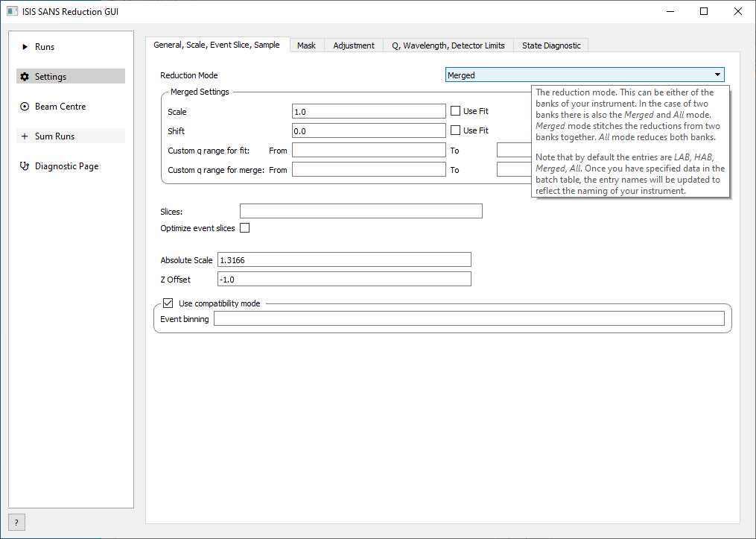Toggle Optimize event slices checkbox
The image size is (756, 539).
coord(245,228)
